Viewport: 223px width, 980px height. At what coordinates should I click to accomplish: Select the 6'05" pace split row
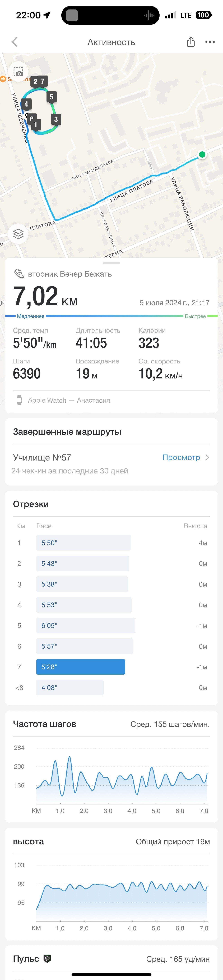[111, 626]
